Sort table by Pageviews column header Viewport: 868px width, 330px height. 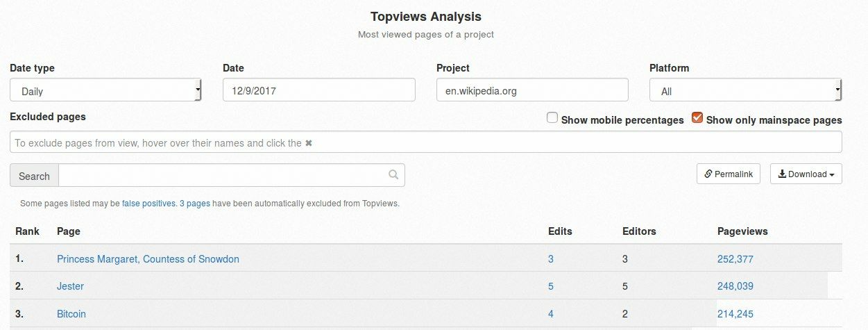pyautogui.click(x=742, y=231)
